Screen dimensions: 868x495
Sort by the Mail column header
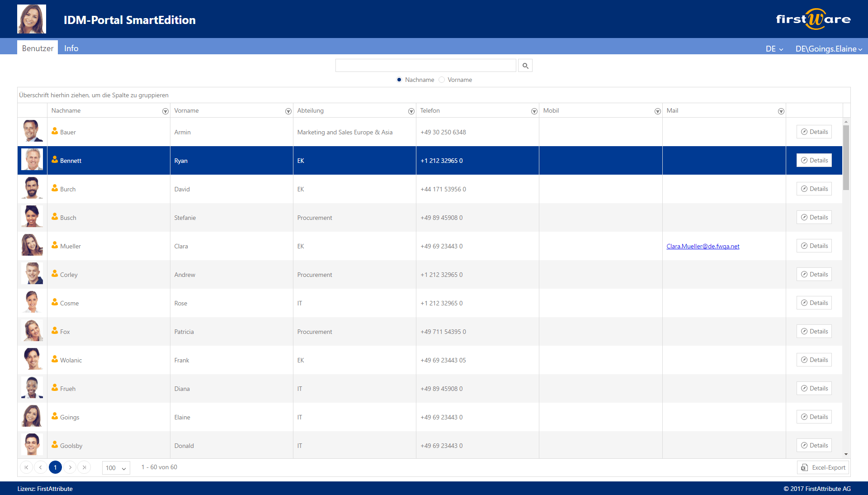coord(672,110)
